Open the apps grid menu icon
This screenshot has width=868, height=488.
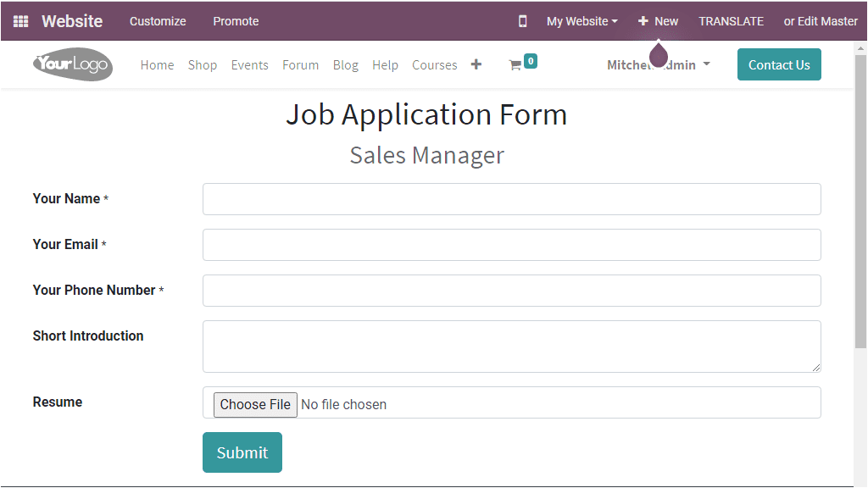[x=20, y=21]
